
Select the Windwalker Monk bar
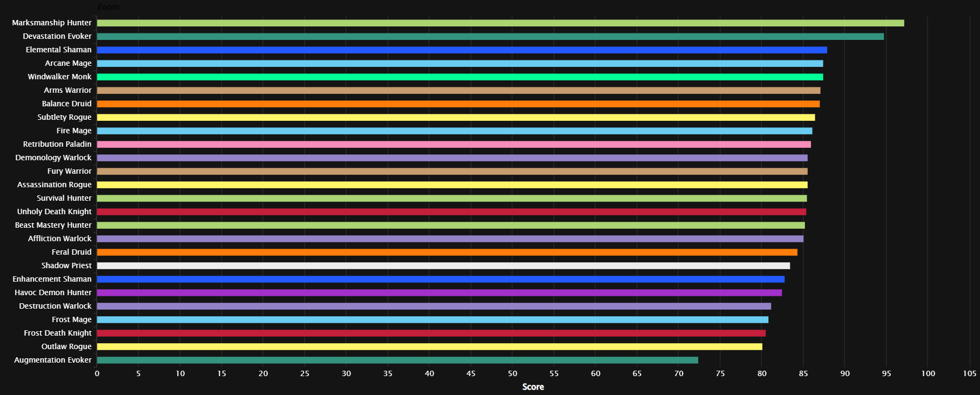[x=460, y=77]
